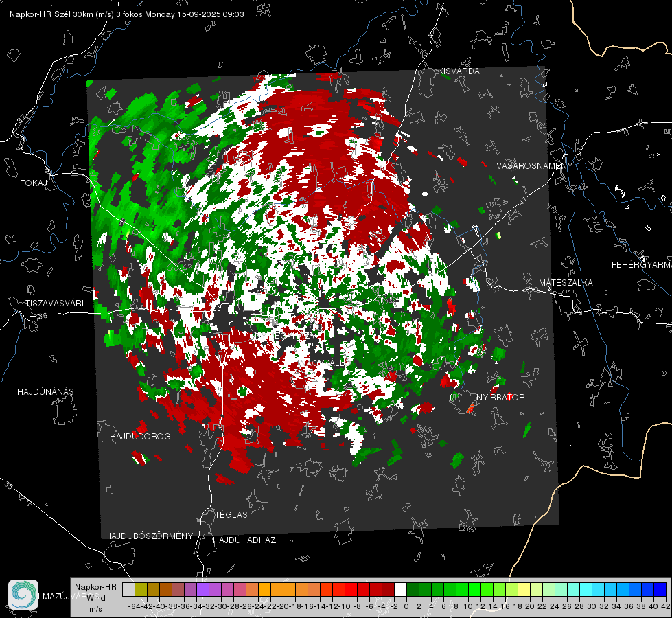Pick the olive swatch above -64 label

[x=141, y=589]
